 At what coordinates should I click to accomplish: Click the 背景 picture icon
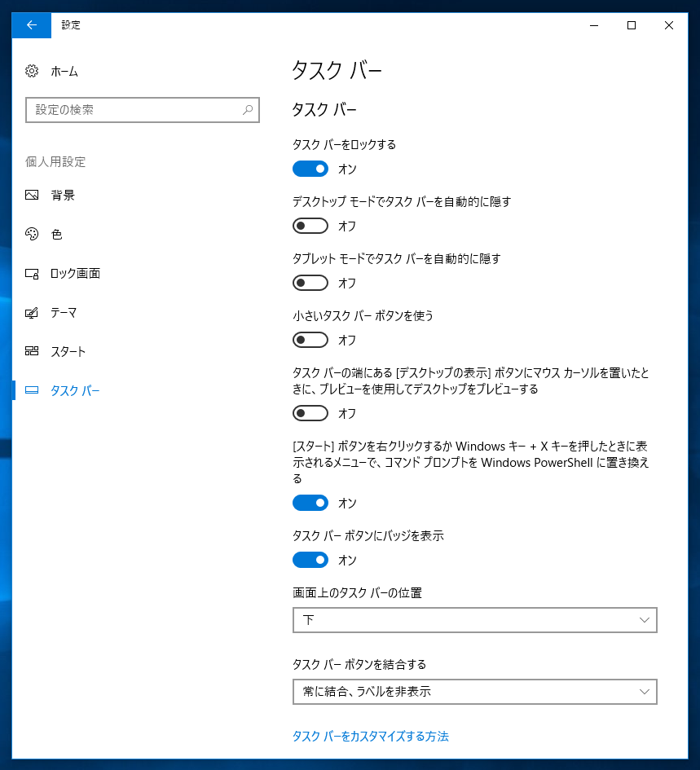[x=32, y=195]
